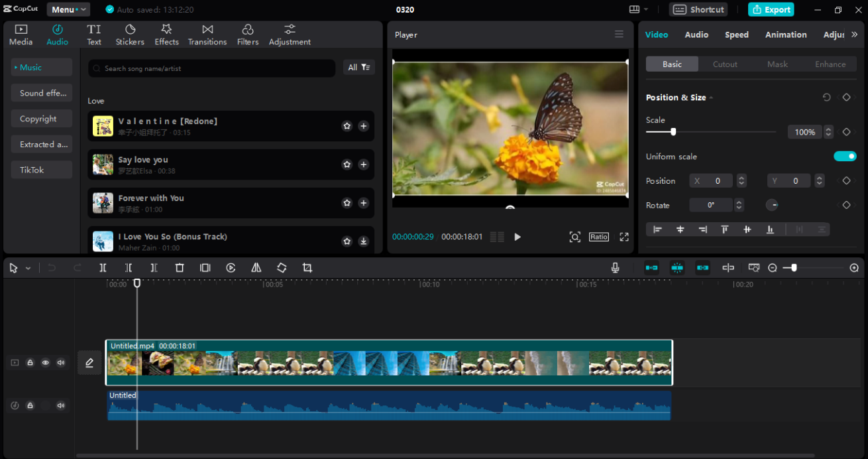This screenshot has height=459, width=868.
Task: Open the Adjustment panel
Action: tap(290, 35)
